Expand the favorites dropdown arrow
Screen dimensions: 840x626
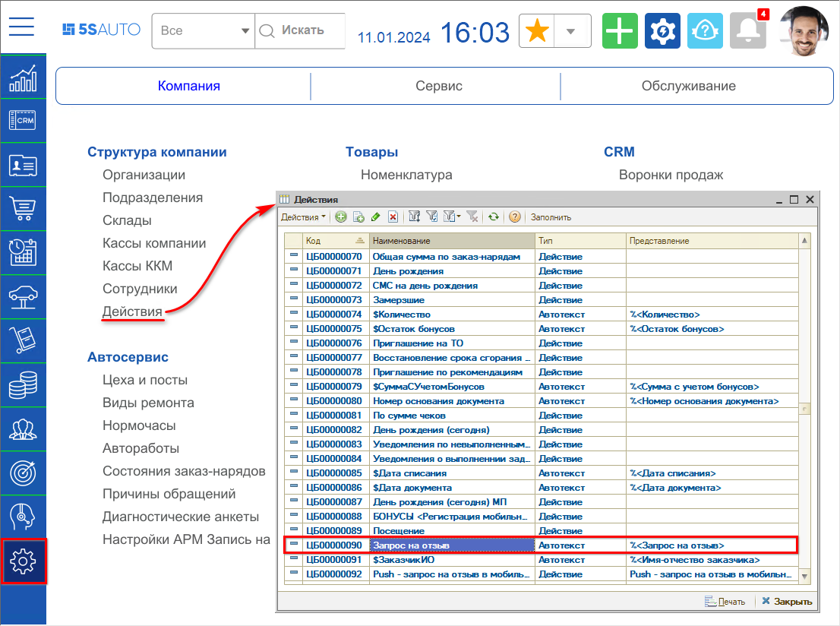pos(571,31)
